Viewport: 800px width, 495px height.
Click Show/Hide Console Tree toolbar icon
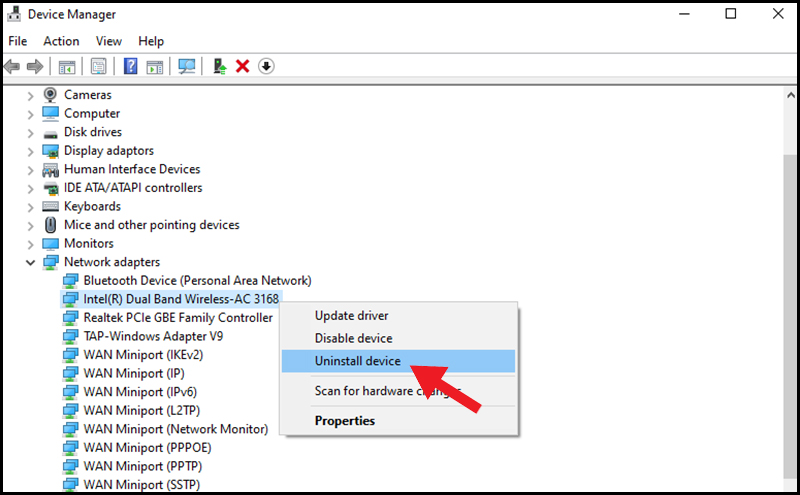click(67, 66)
